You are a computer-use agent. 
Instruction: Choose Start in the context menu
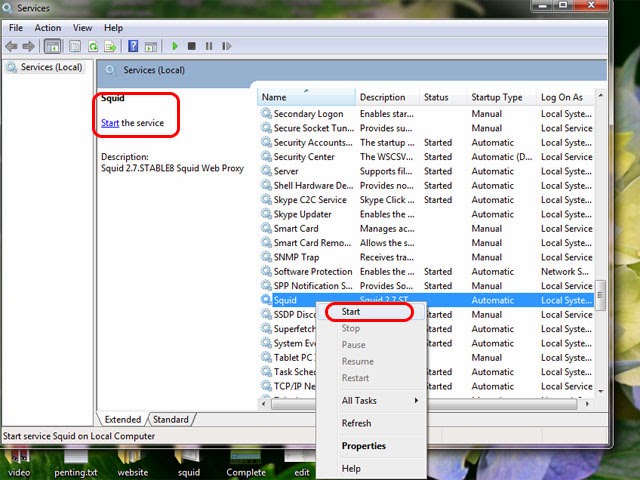point(371,312)
